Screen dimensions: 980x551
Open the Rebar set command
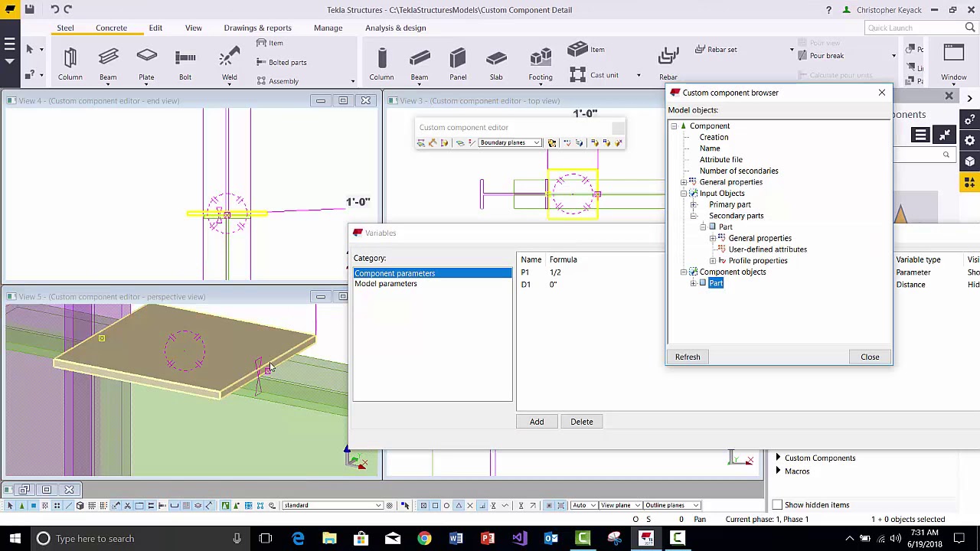716,50
